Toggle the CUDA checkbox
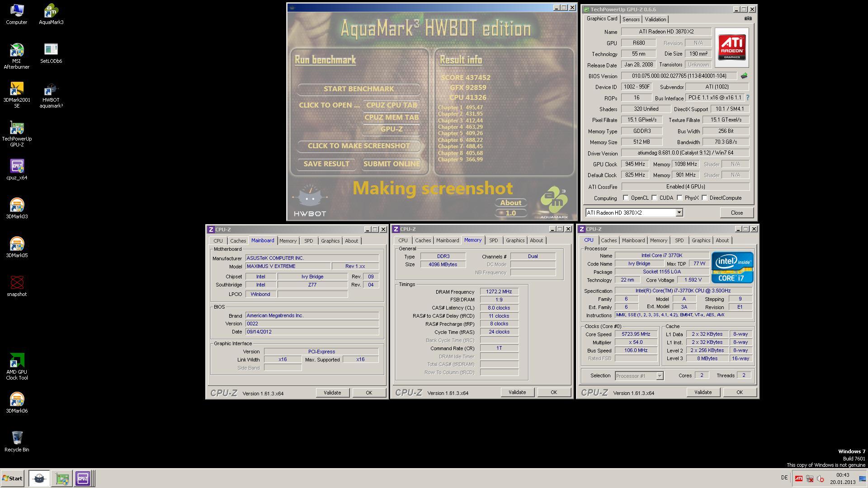This screenshot has height=488, width=868. 654,198
